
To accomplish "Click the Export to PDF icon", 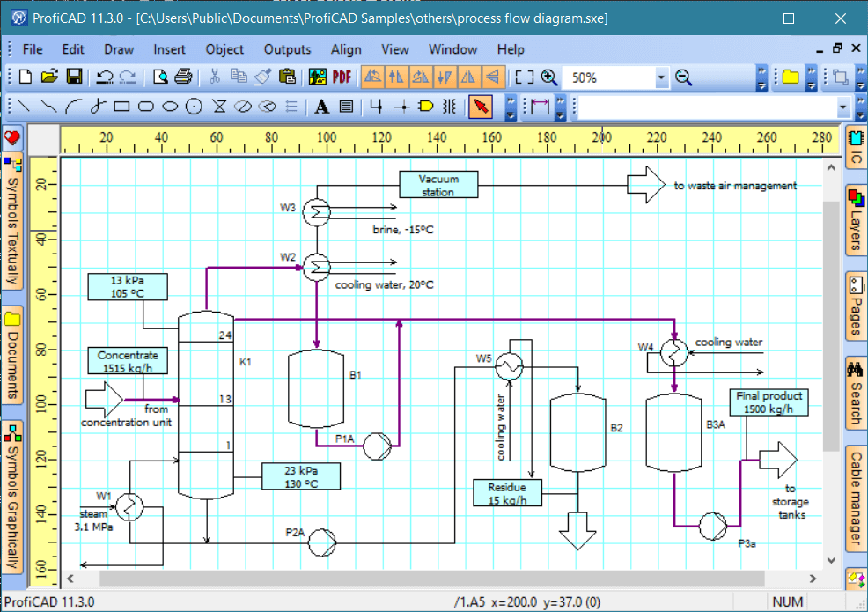I will [342, 77].
